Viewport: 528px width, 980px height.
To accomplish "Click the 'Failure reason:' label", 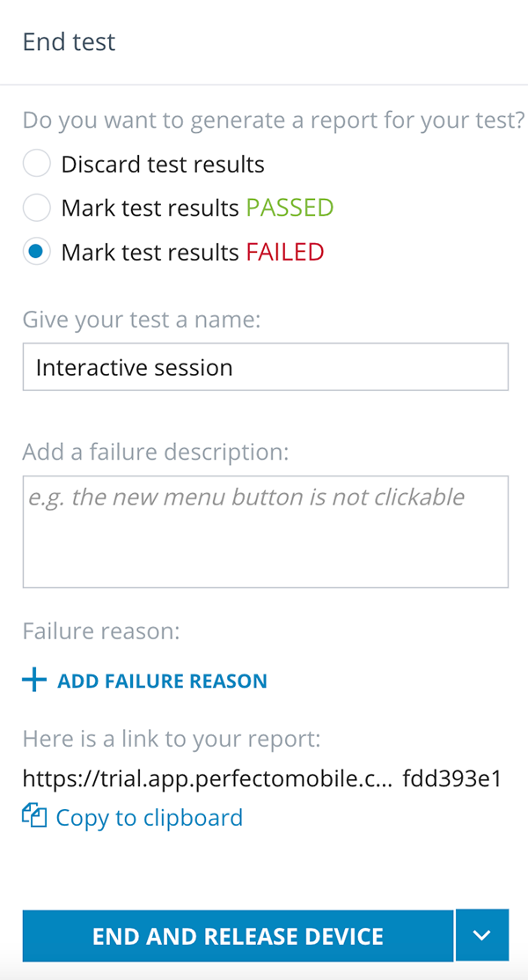I will [100, 631].
